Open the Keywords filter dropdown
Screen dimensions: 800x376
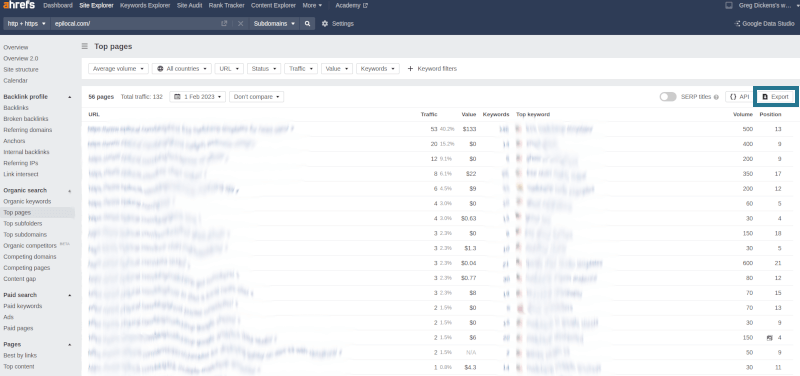(378, 68)
